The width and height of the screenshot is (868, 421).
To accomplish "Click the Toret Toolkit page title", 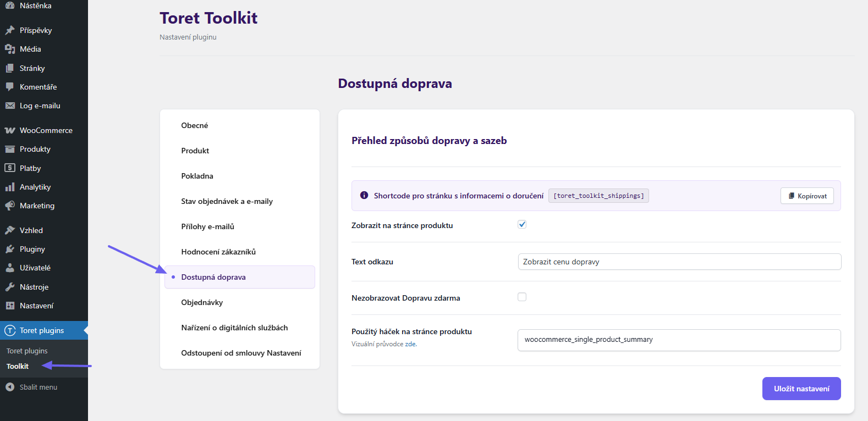I will 208,18.
